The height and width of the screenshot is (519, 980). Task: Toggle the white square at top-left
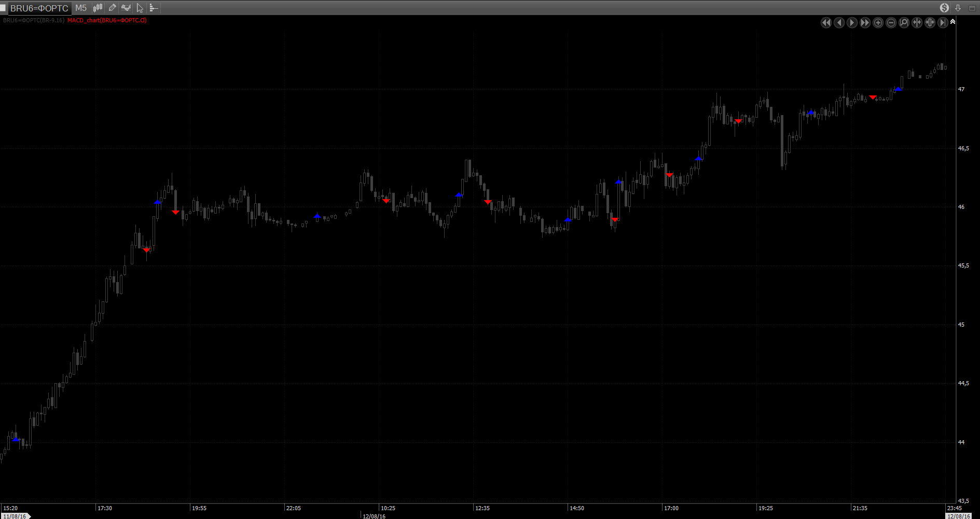[3, 8]
